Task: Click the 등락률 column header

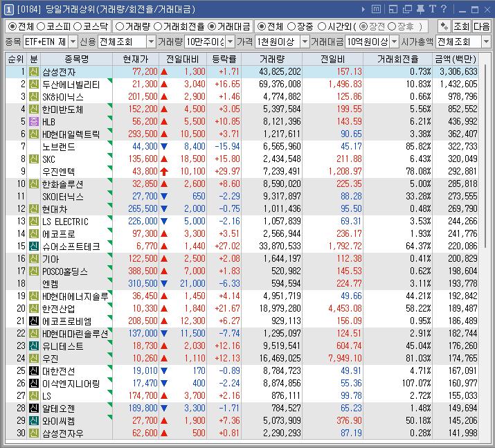Action: pos(224,59)
